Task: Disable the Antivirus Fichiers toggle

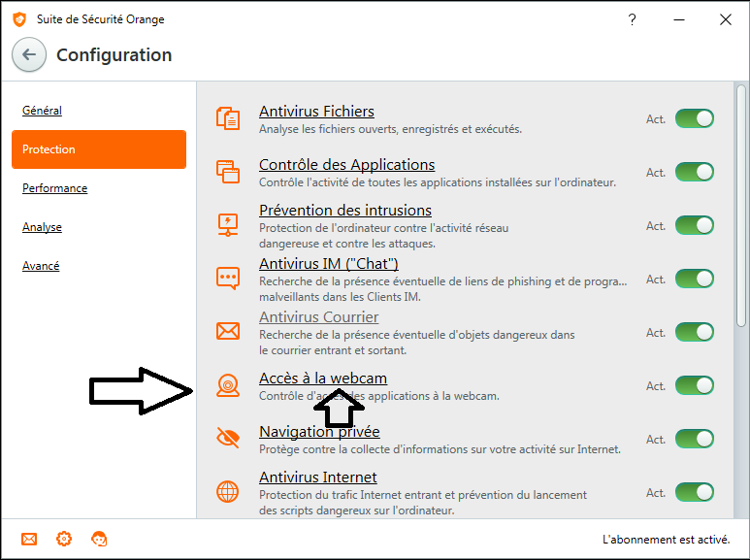Action: [694, 118]
